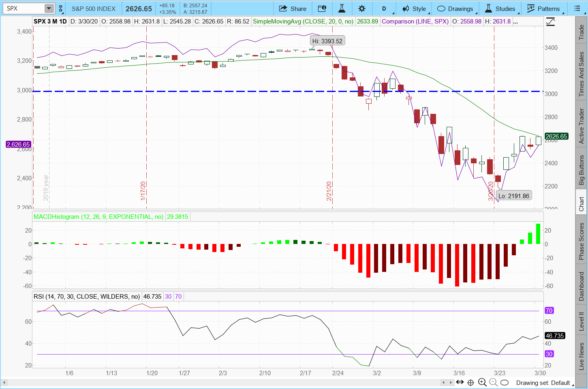The image size is (588, 389).
Task: Zoom out with the magnifier minus icon
Action: tap(493, 382)
